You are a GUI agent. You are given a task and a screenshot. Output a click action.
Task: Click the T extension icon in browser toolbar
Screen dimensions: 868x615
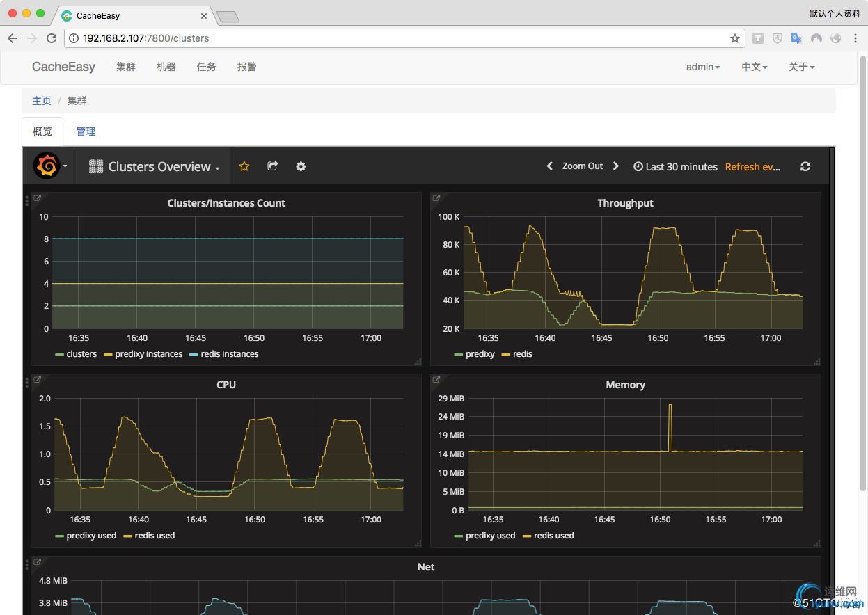coord(758,38)
